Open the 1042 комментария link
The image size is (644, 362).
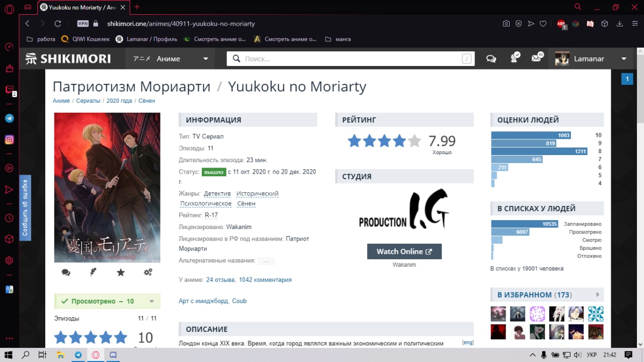coord(265,279)
